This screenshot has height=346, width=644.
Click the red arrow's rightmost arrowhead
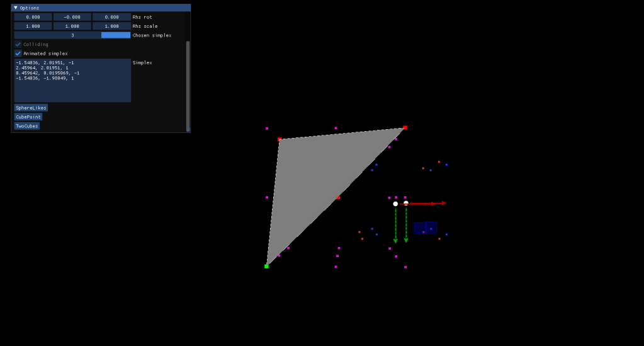(x=444, y=203)
